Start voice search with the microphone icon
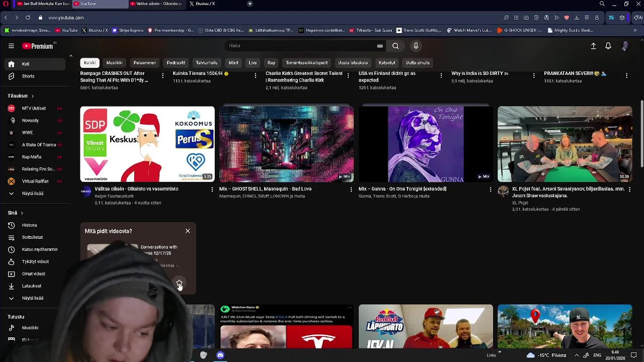This screenshot has height=362, width=644. [x=416, y=46]
